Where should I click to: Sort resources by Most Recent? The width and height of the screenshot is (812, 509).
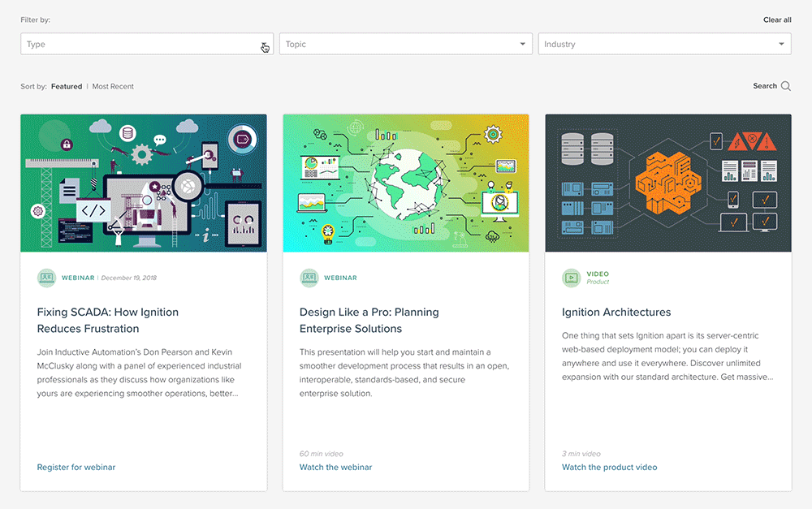pos(113,87)
